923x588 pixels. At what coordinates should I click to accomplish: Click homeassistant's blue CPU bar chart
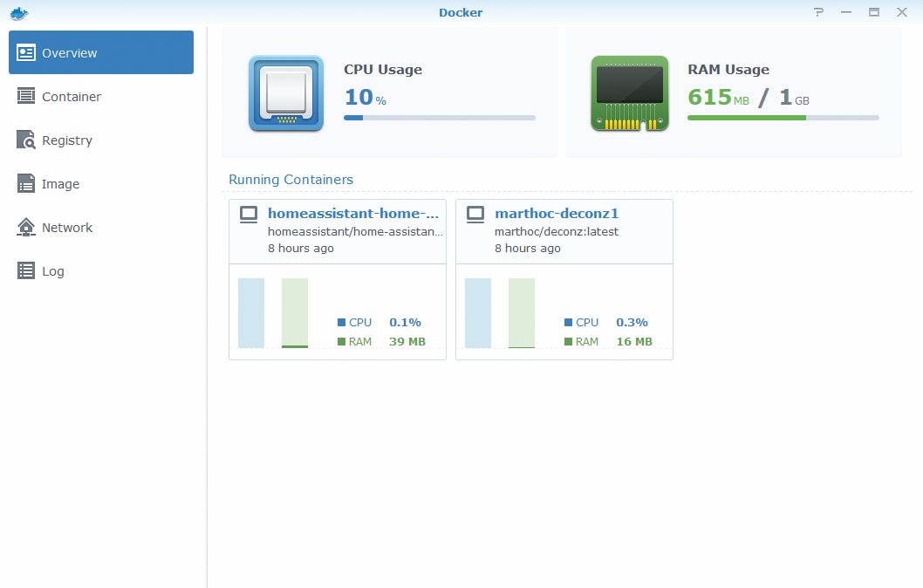click(x=251, y=313)
